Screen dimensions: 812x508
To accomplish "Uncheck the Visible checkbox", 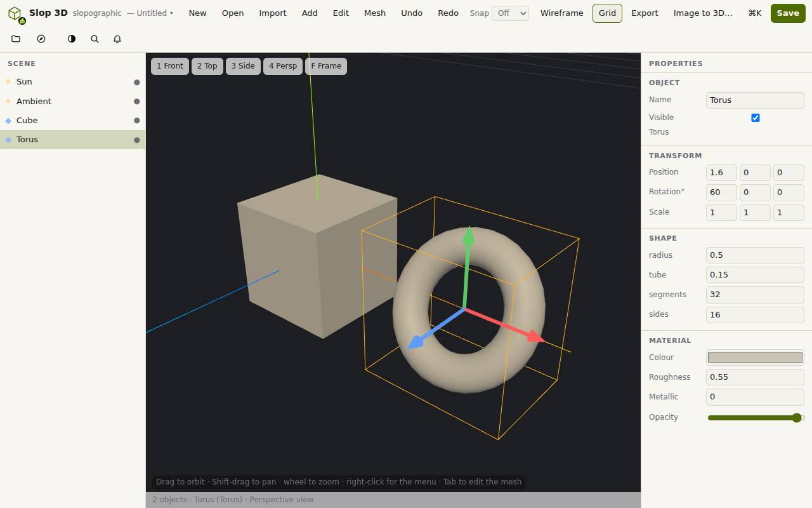I will pos(755,117).
